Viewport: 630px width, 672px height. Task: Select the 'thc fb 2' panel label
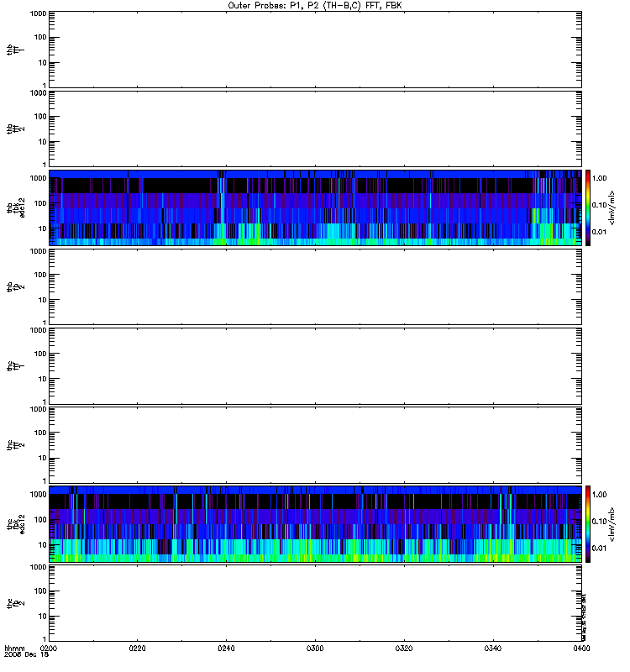[15, 603]
